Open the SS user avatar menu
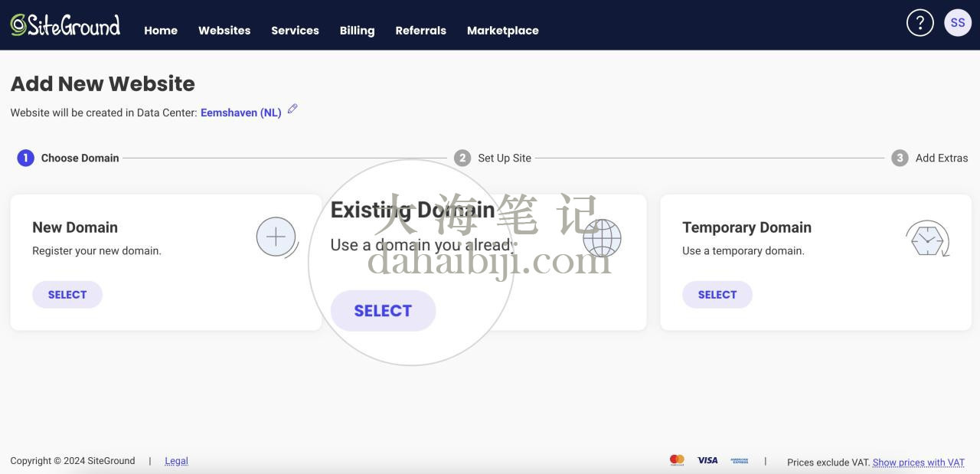Screen dimensions: 980x474 (x=958, y=22)
